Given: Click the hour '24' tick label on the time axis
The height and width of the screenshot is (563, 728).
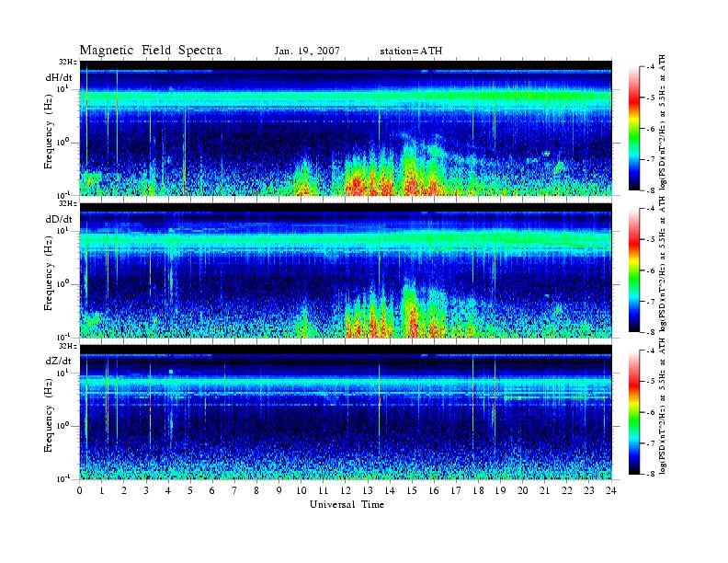Looking at the screenshot, I should pyautogui.click(x=611, y=490).
